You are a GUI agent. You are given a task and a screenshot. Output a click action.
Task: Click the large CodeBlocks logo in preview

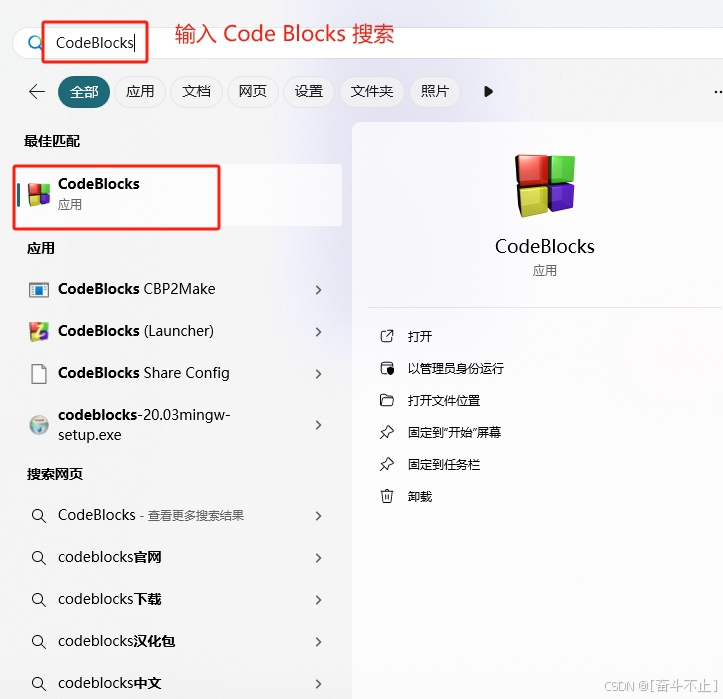pyautogui.click(x=545, y=185)
